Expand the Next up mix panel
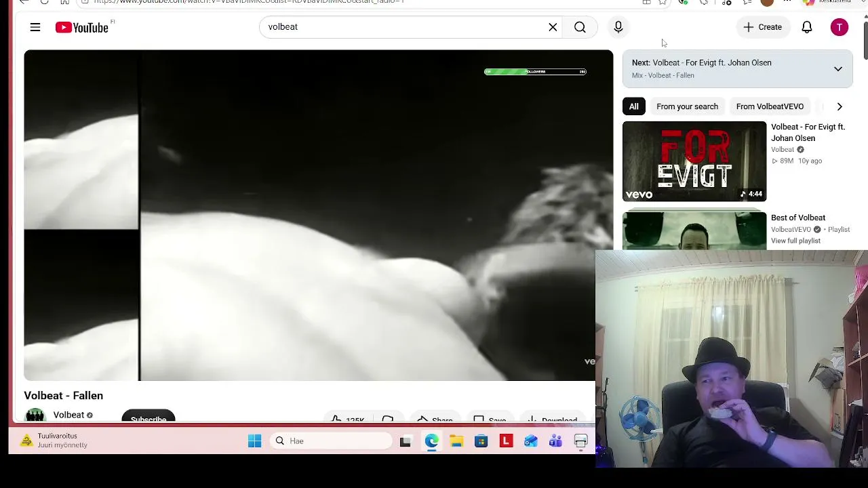Viewport: 868px width, 488px height. [x=838, y=69]
